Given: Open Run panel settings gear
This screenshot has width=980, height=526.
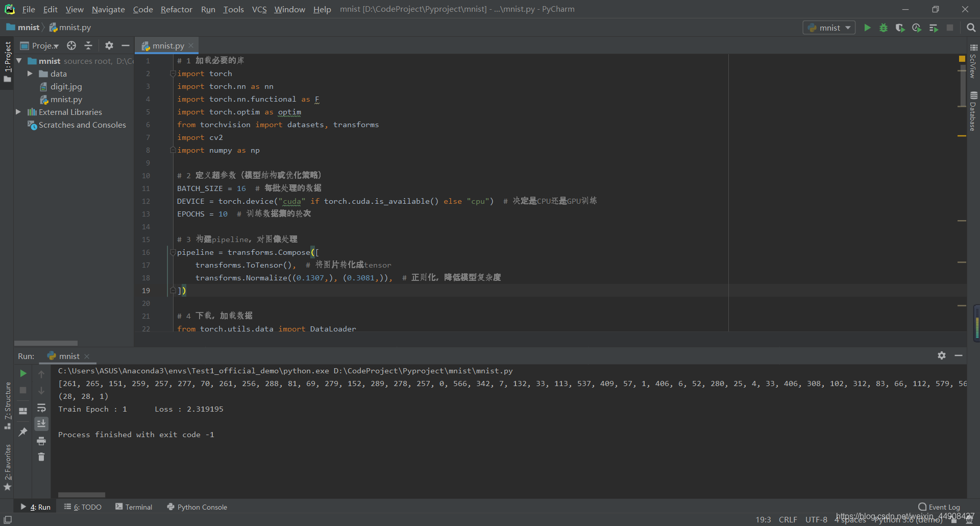Looking at the screenshot, I should tap(942, 355).
